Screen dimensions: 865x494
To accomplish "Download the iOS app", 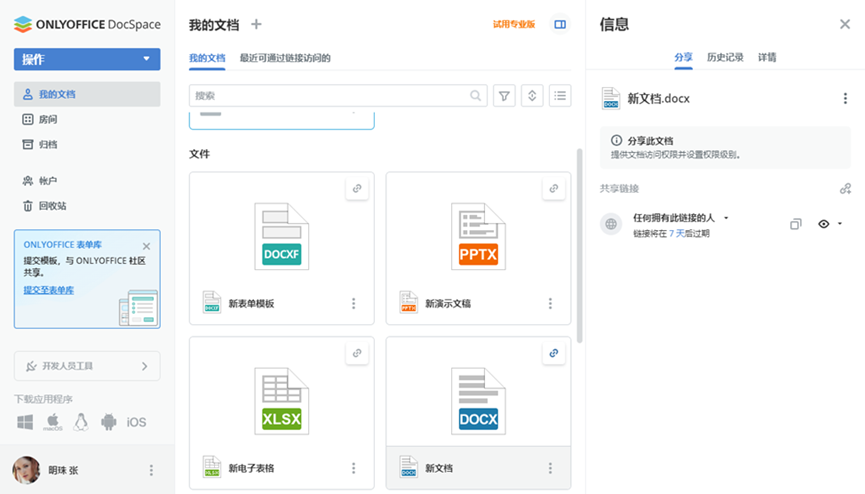I will coord(136,422).
